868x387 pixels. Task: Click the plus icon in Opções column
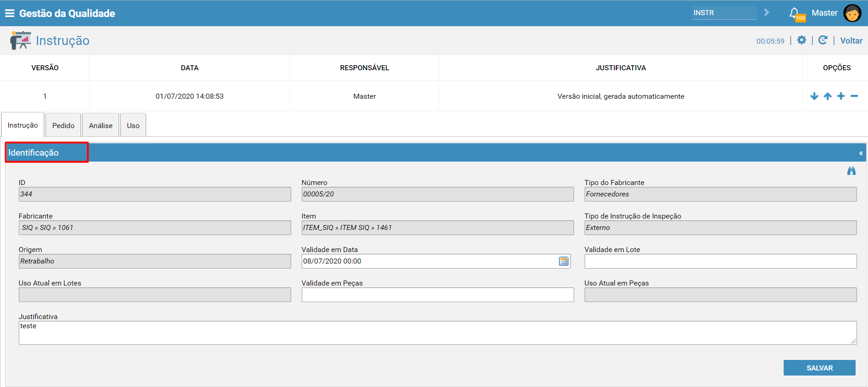point(841,96)
